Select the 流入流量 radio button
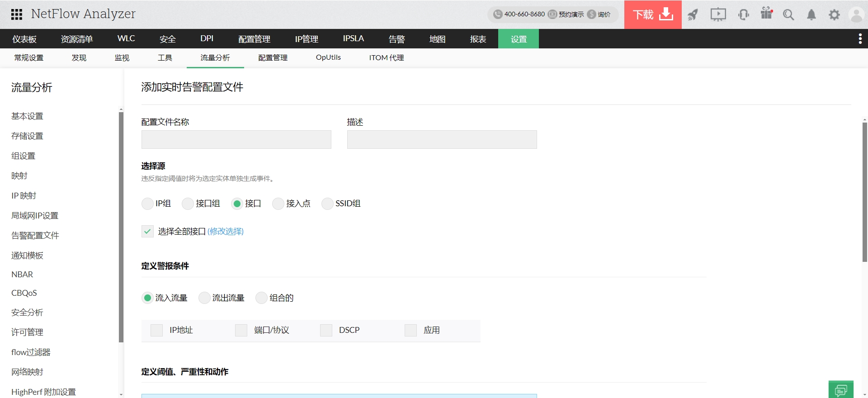Screen dimensions: 868x398 (147, 298)
